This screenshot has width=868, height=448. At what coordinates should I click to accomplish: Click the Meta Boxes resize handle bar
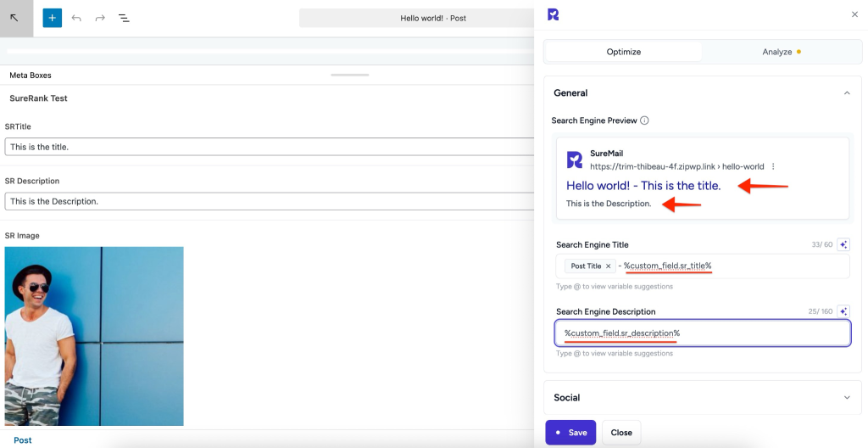coord(350,75)
